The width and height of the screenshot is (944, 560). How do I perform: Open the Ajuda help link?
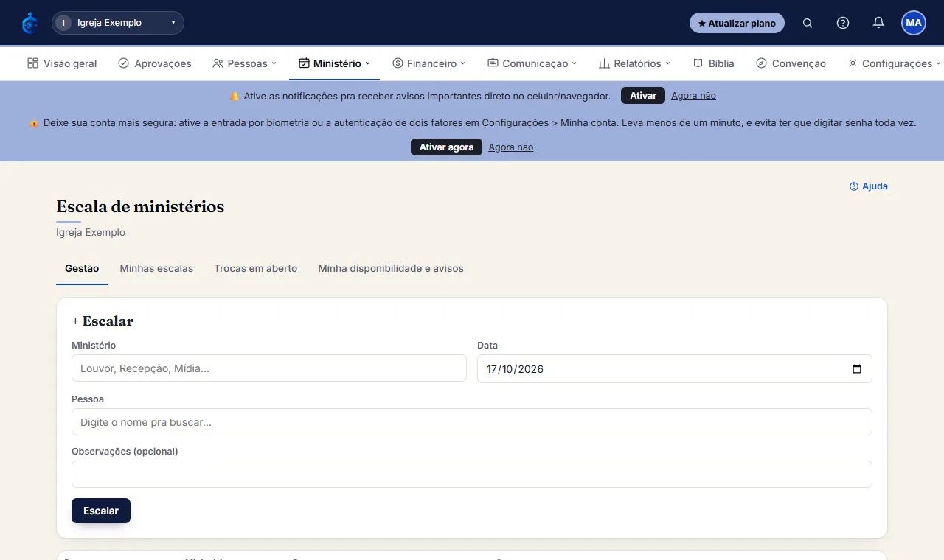(869, 186)
